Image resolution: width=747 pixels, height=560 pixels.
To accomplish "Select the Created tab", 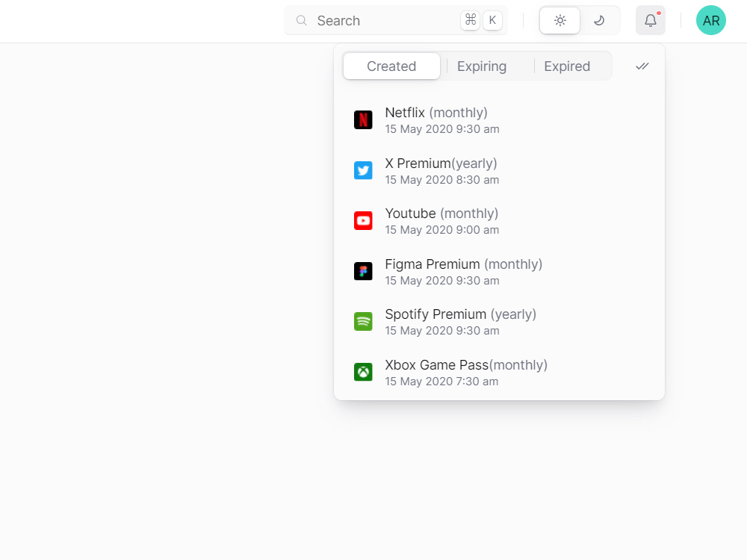I will tap(391, 66).
